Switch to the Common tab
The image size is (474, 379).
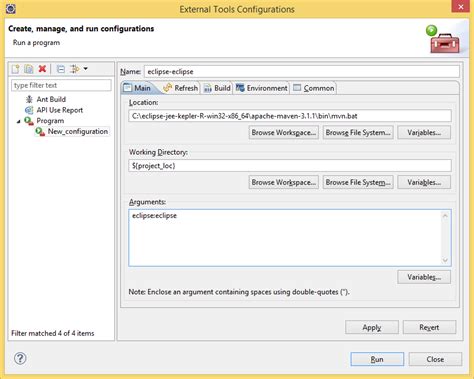click(314, 88)
